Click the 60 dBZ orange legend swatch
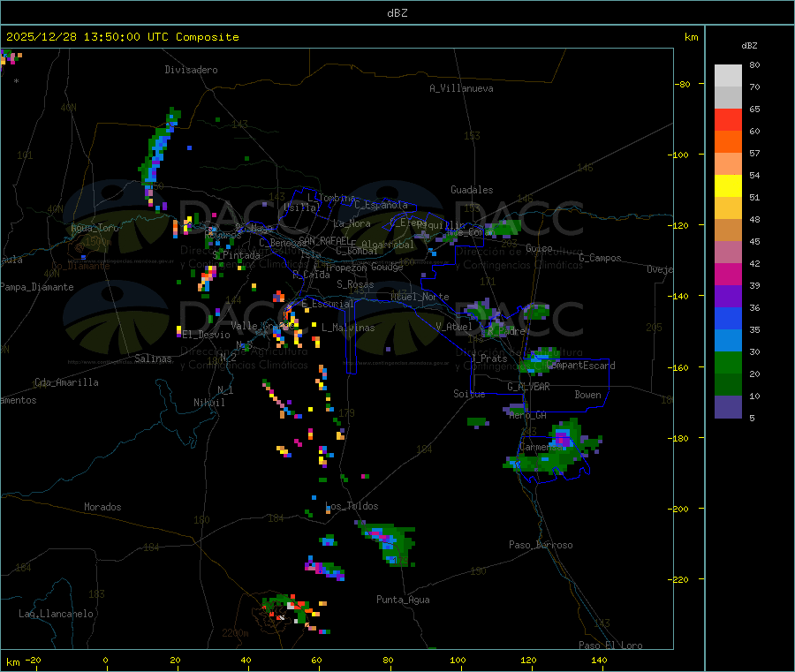 point(728,142)
